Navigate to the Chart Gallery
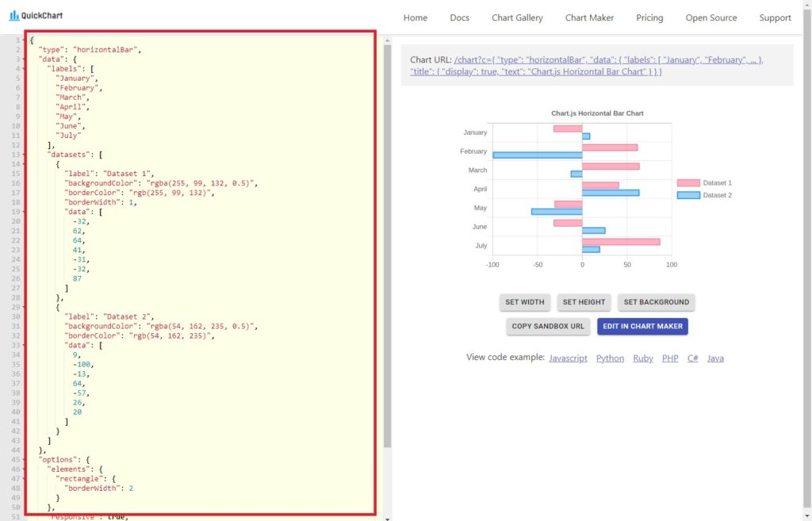The width and height of the screenshot is (812, 521). [x=517, y=17]
